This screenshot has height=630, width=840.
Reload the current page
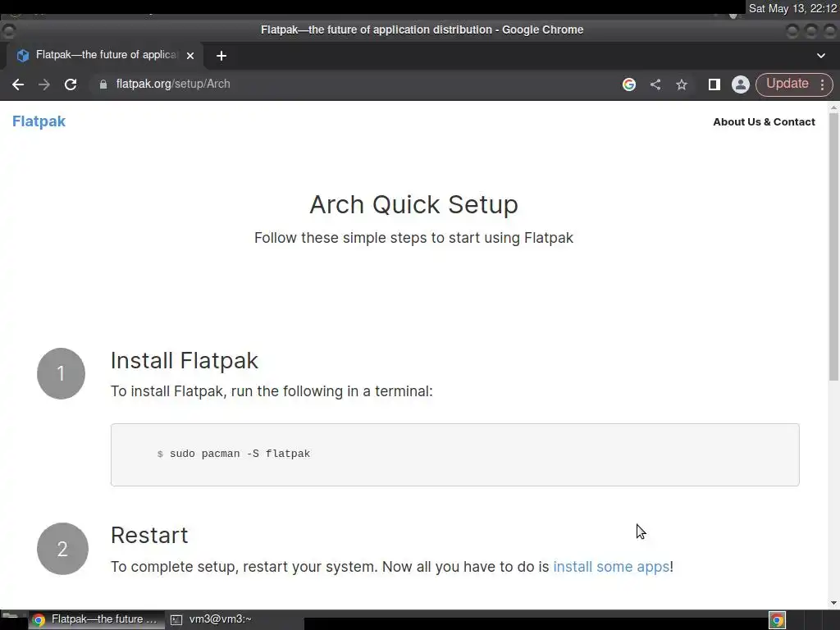point(71,84)
